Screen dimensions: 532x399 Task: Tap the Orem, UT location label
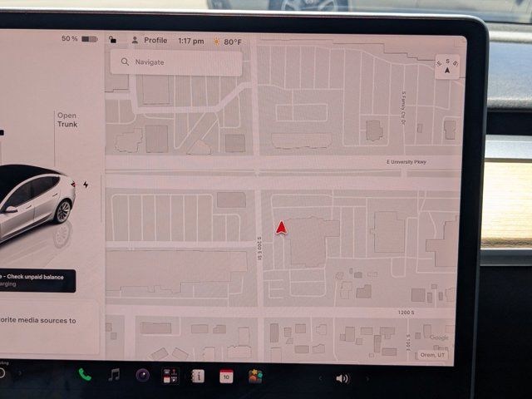[x=432, y=355]
